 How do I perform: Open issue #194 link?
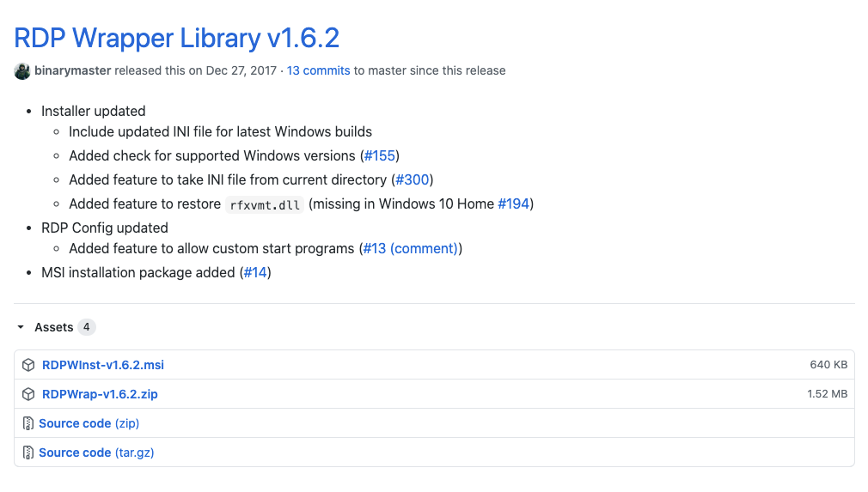[x=514, y=203]
